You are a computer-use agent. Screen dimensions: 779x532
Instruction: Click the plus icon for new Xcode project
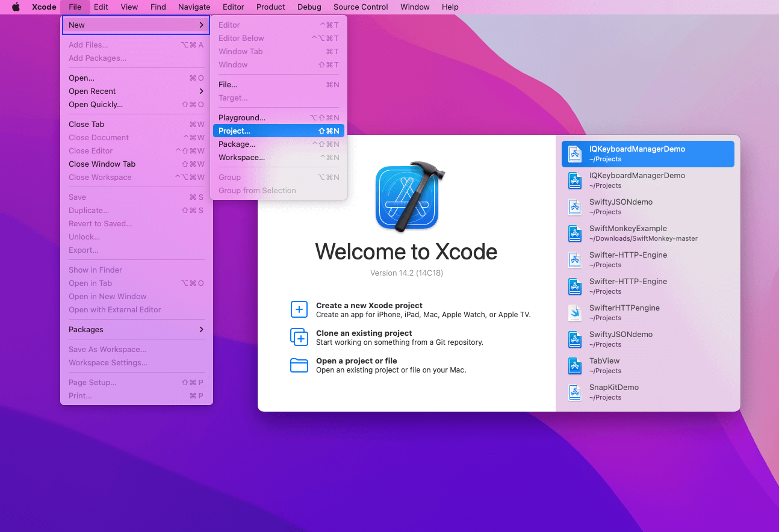point(299,309)
